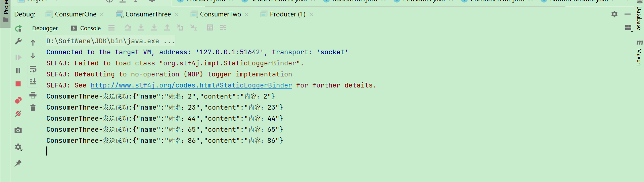The height and width of the screenshot is (182, 644).
Task: Click the printer Print icon
Action: pos(33,95)
